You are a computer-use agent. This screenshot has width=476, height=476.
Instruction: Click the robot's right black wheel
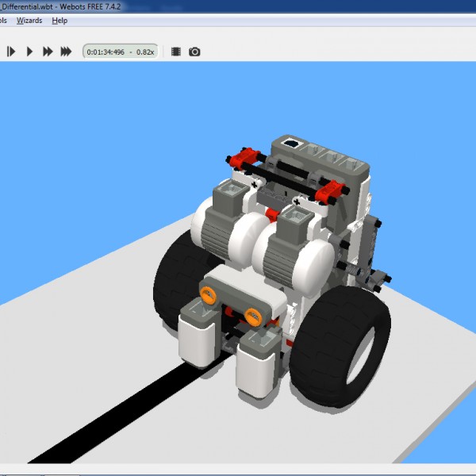pos(340,346)
